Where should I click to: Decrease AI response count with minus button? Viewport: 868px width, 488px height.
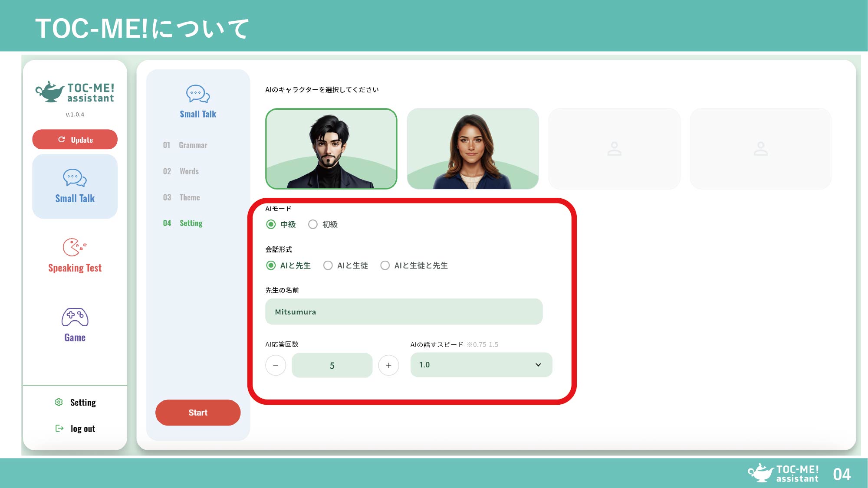click(276, 365)
